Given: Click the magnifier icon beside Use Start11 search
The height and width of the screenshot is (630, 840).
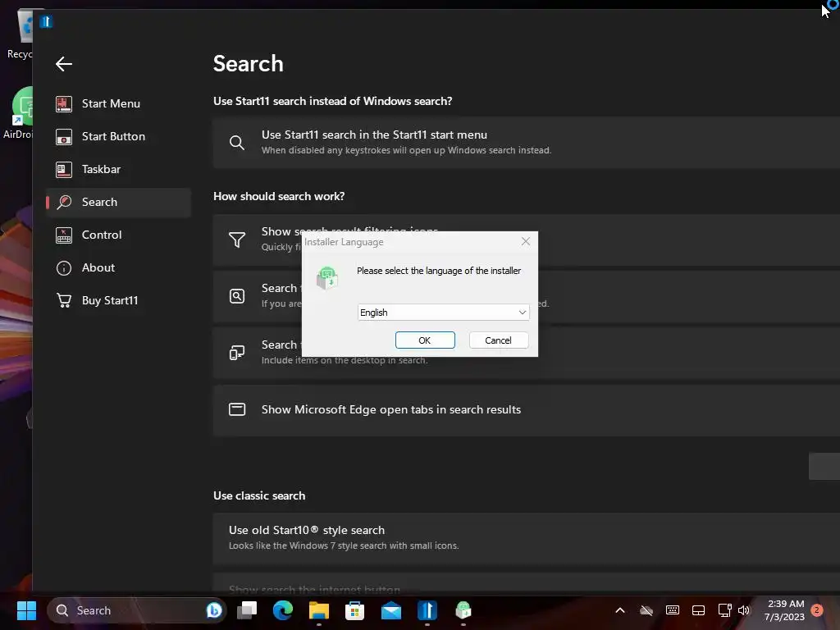Looking at the screenshot, I should [237, 143].
